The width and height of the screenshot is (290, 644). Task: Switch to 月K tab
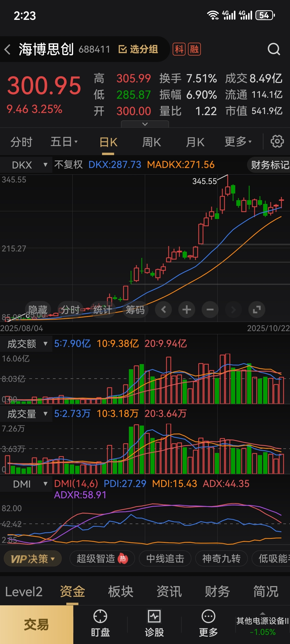click(195, 142)
